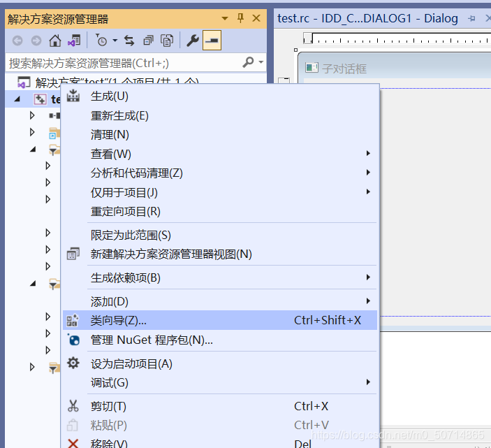This screenshot has height=448, width=491.
Task: Click the back arrow in Solution Explorer toolbar
Action: (x=17, y=41)
